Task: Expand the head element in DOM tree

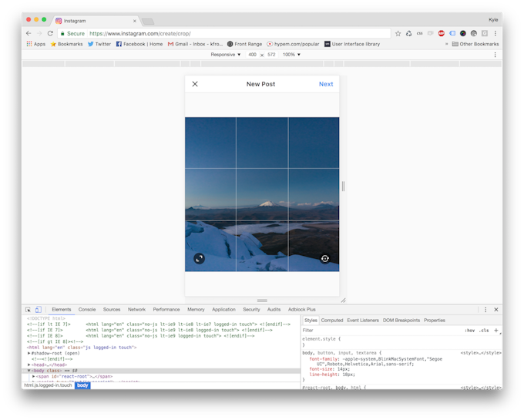Action: tap(29, 364)
